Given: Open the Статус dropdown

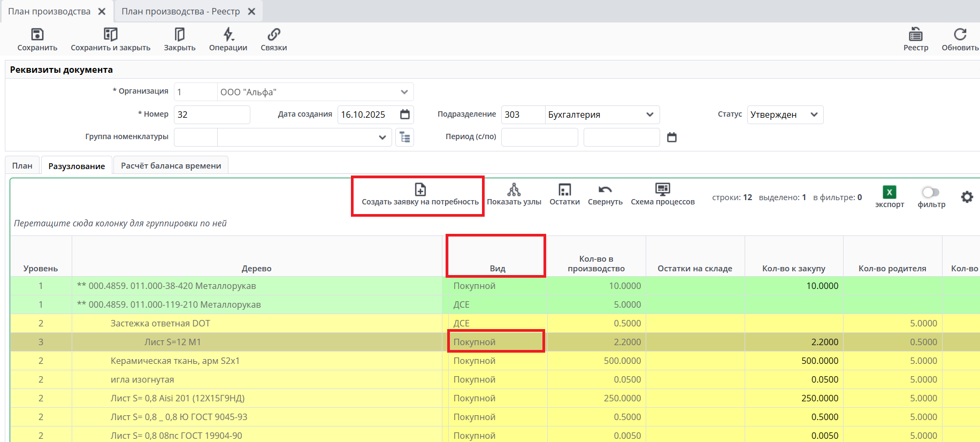Looking at the screenshot, I should tap(814, 115).
